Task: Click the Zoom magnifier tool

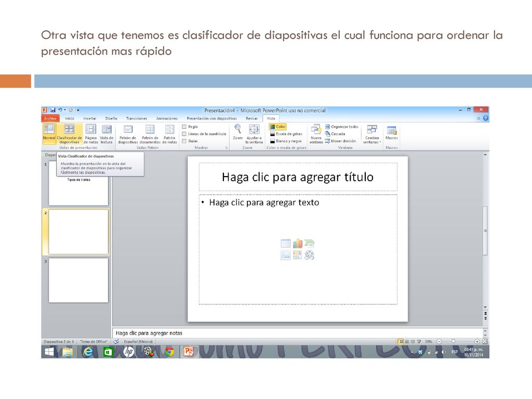Action: (238, 132)
